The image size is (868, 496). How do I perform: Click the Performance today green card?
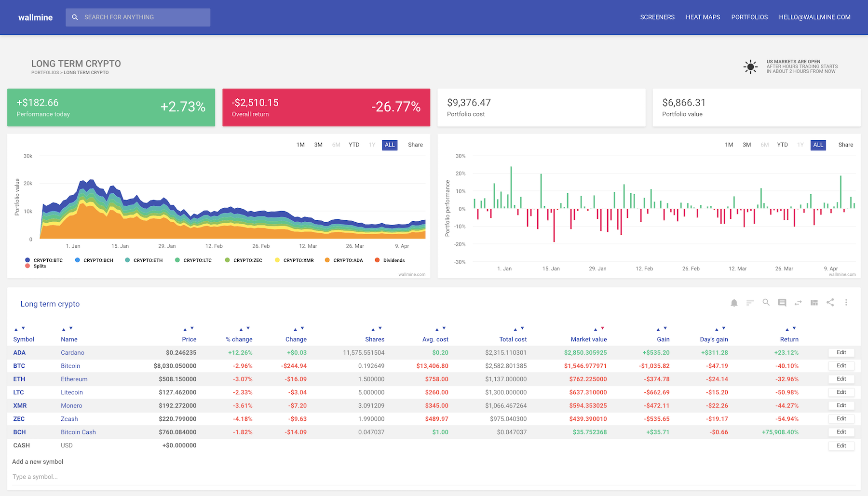tap(111, 107)
